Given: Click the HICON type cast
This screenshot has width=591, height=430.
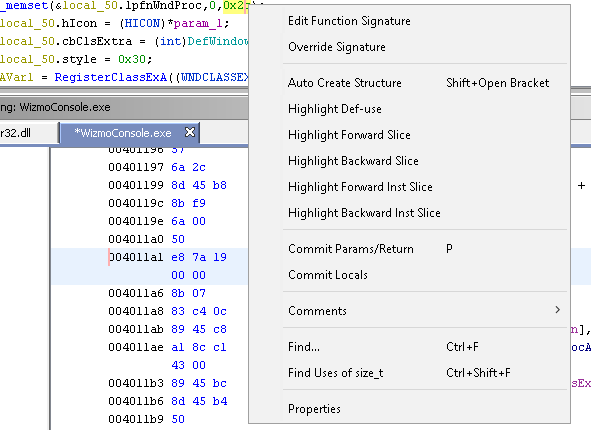Looking at the screenshot, I should (142, 23).
